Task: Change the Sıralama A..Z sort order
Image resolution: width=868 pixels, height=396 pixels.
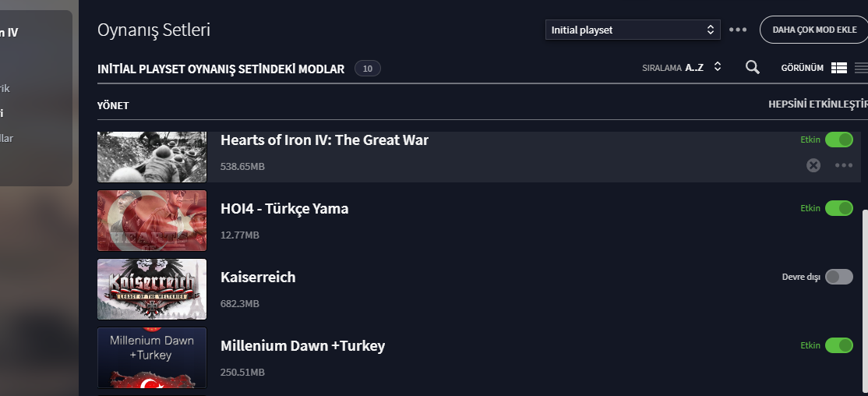Action: point(682,68)
